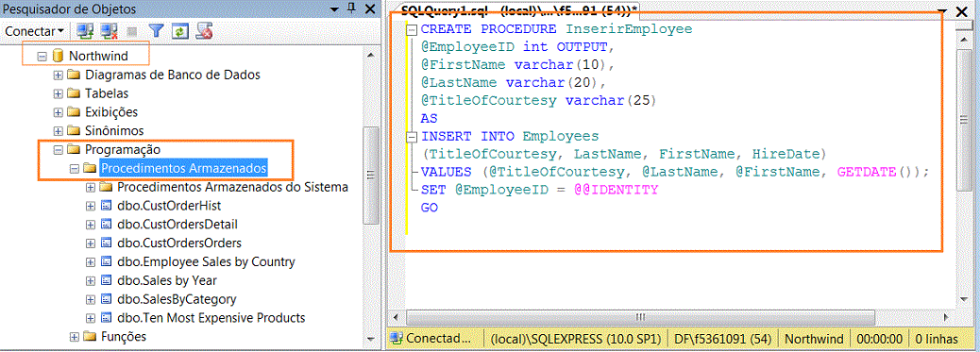The image size is (980, 352).
Task: Expand the Sinônimos folder
Action: (x=59, y=131)
